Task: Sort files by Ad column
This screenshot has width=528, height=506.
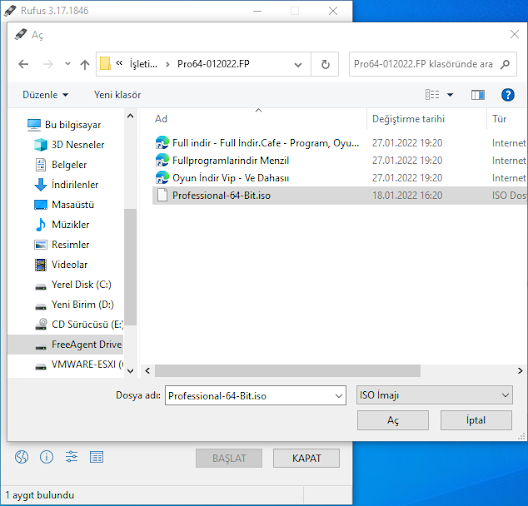Action: (x=161, y=119)
